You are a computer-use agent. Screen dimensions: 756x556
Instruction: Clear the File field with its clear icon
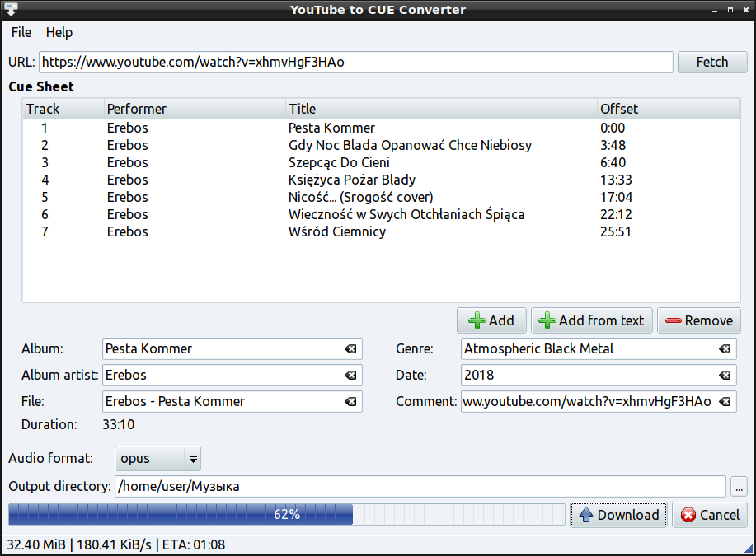[350, 401]
